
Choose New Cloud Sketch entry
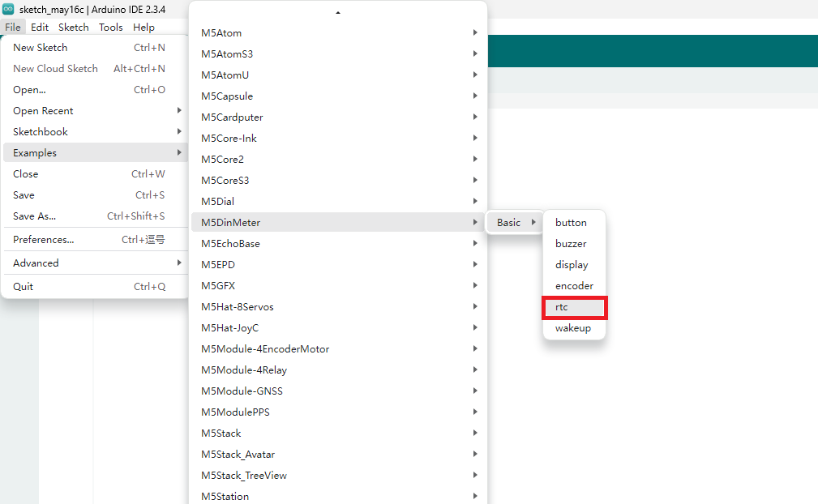tap(96, 68)
